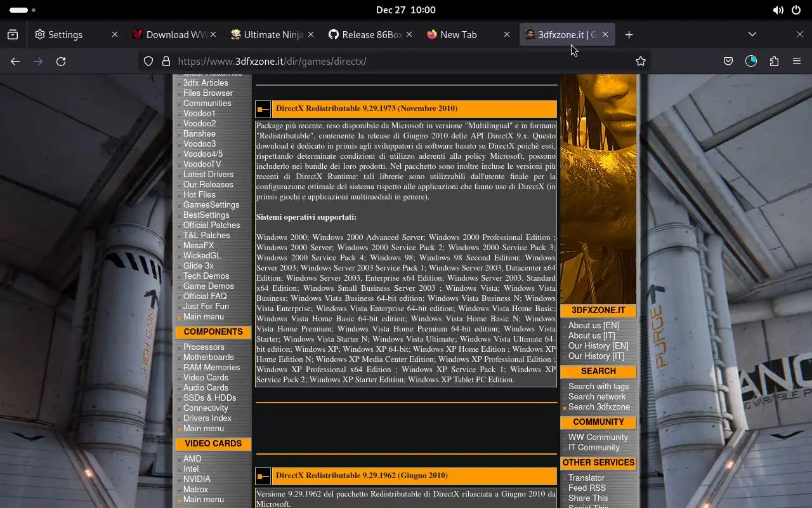Image resolution: width=812 pixels, height=508 pixels.
Task: Open the Firefox hamburger application menu
Action: (797, 61)
